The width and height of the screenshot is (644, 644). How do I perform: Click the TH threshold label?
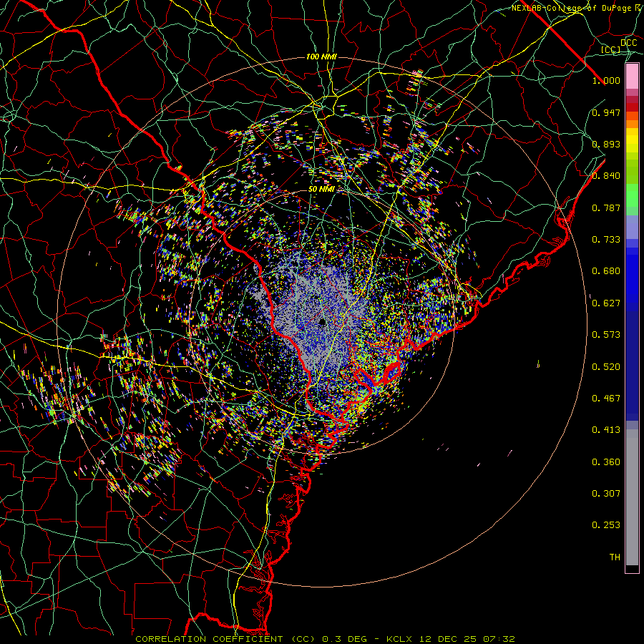(x=615, y=557)
